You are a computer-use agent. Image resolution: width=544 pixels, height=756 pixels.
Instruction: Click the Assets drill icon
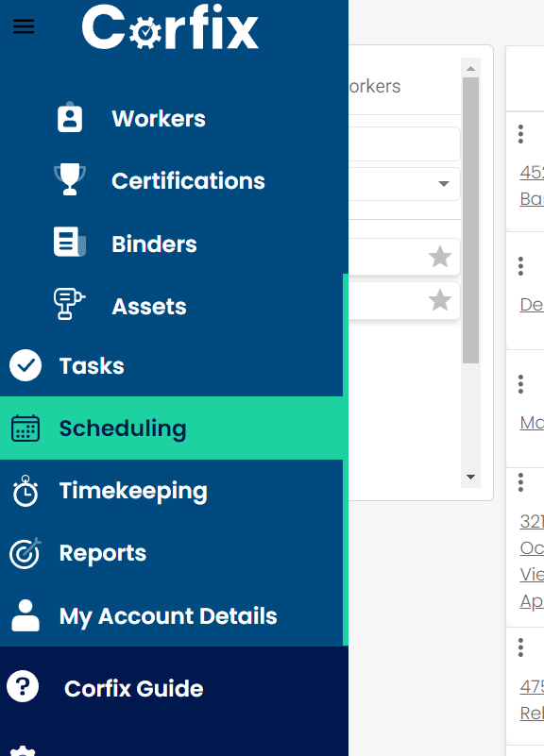pos(70,304)
